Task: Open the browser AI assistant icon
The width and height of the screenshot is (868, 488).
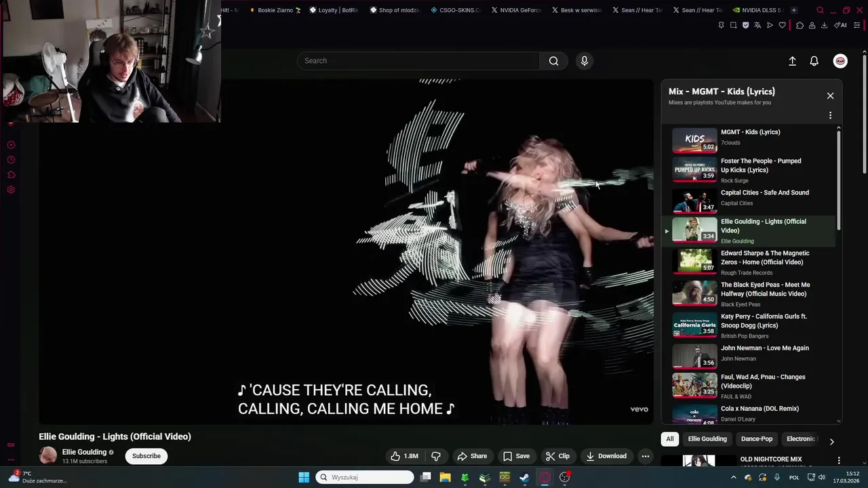Action: (x=840, y=26)
